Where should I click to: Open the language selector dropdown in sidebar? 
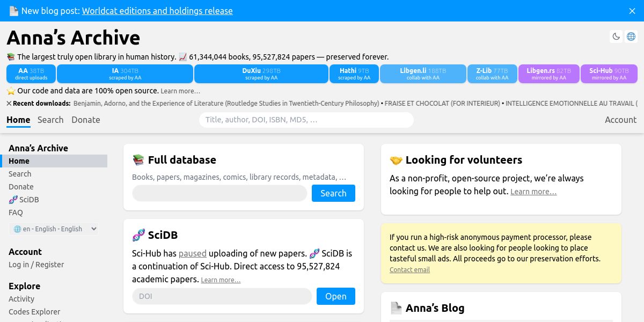click(54, 229)
